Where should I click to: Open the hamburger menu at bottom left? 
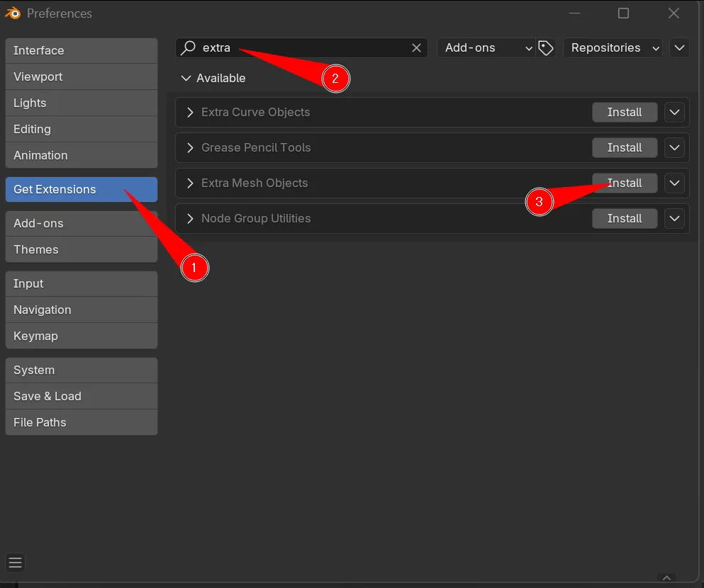tap(16, 563)
